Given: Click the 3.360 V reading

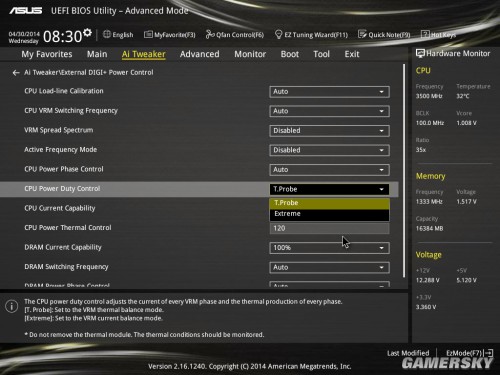Looking at the screenshot, I should (x=426, y=307).
